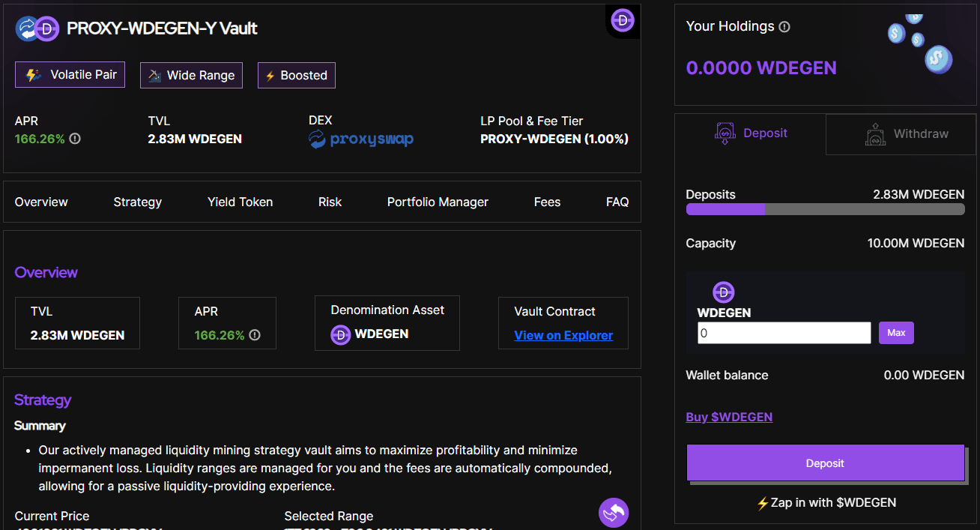Click the lightning icon beside Zap in
Viewport: 980px width, 530px height.
763,503
